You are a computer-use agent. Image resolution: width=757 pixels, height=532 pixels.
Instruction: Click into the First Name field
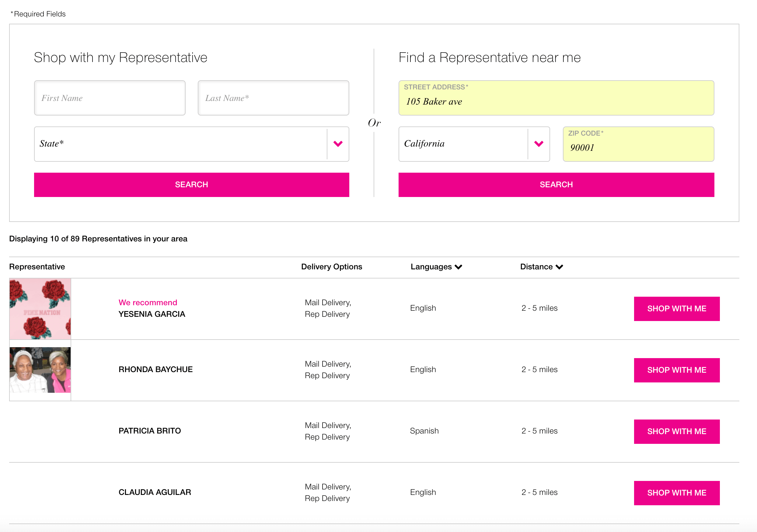(110, 98)
